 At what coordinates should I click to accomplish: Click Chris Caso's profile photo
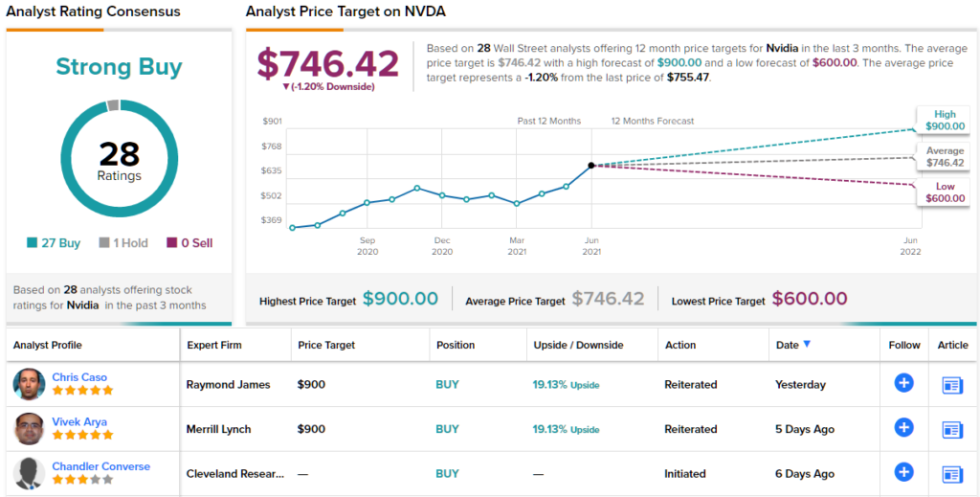30,384
